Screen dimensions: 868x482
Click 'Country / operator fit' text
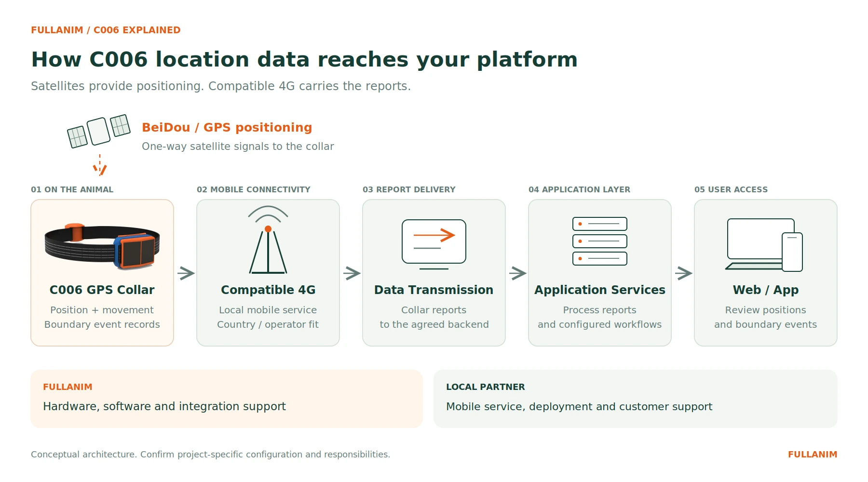pos(268,324)
